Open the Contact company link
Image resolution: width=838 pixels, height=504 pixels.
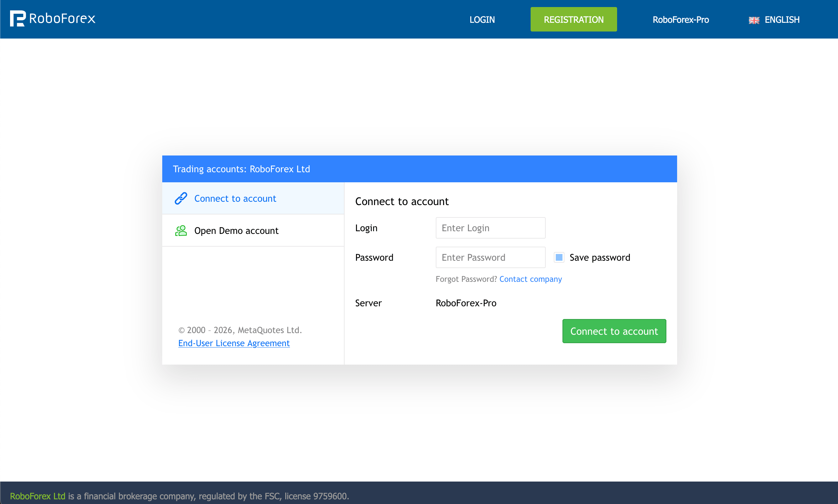[x=530, y=279]
